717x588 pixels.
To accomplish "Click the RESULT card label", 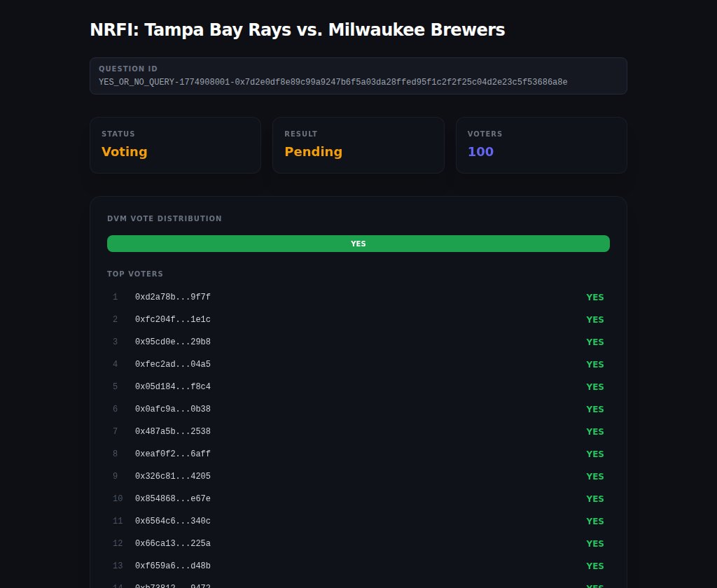I will (x=301, y=134).
